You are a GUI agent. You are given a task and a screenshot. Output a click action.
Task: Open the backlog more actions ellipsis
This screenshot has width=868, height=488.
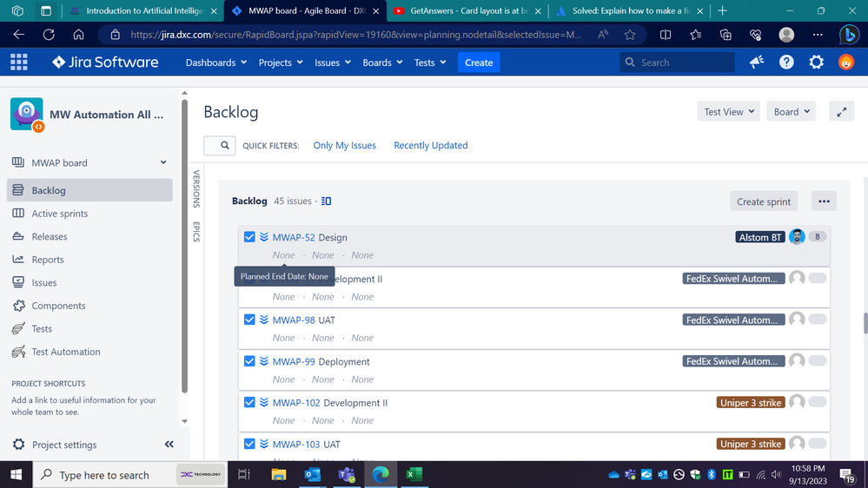[824, 201]
